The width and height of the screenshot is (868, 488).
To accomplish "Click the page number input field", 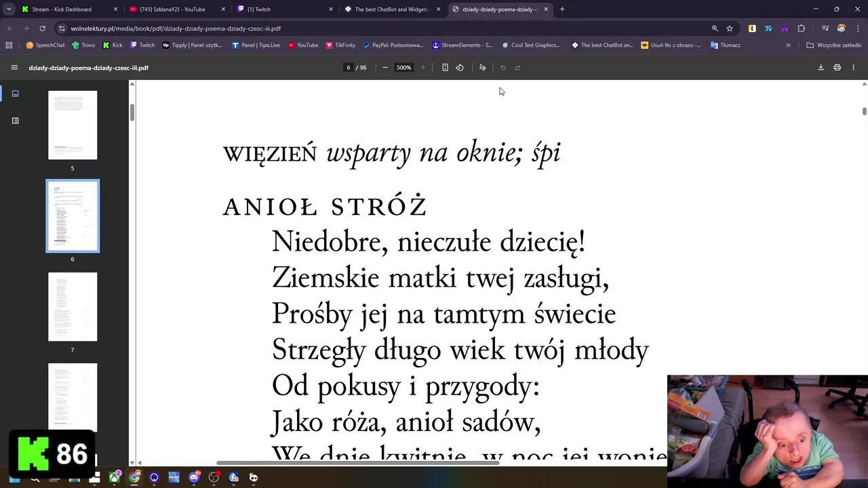I will (349, 68).
